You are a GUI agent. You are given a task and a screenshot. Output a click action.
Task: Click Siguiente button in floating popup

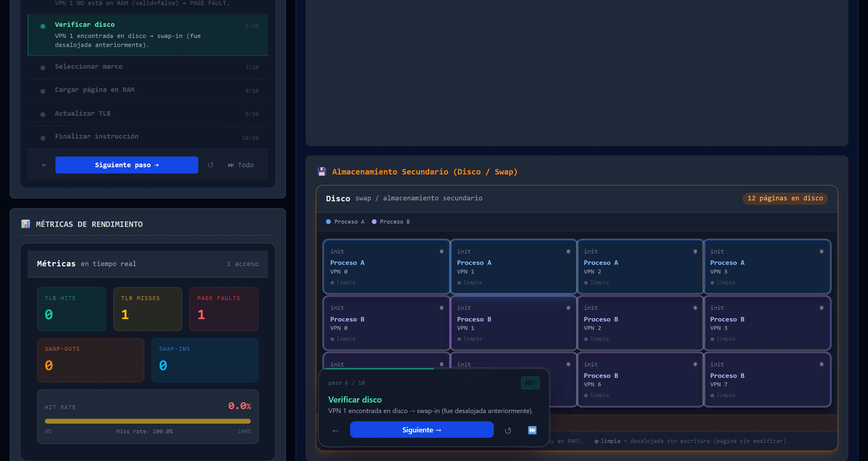pos(422,430)
